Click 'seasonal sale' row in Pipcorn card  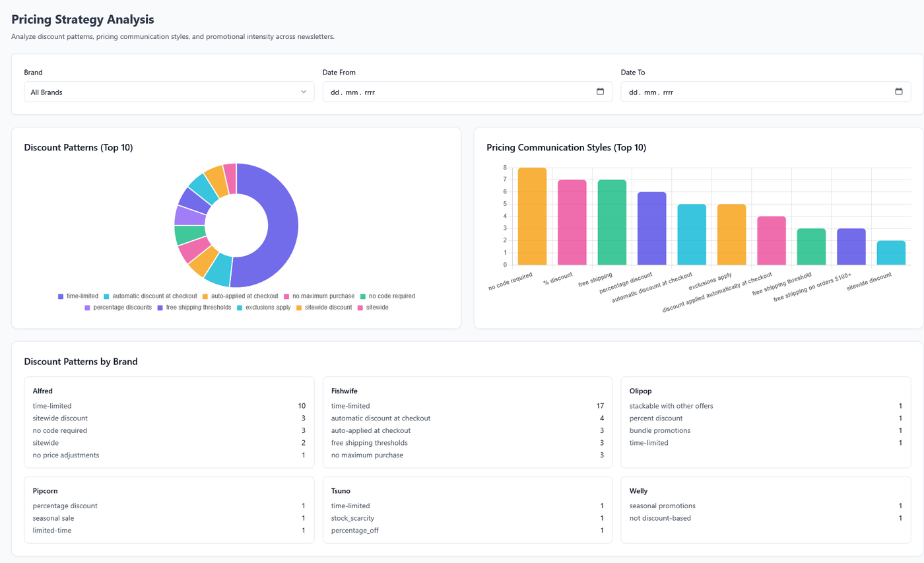tap(169, 518)
